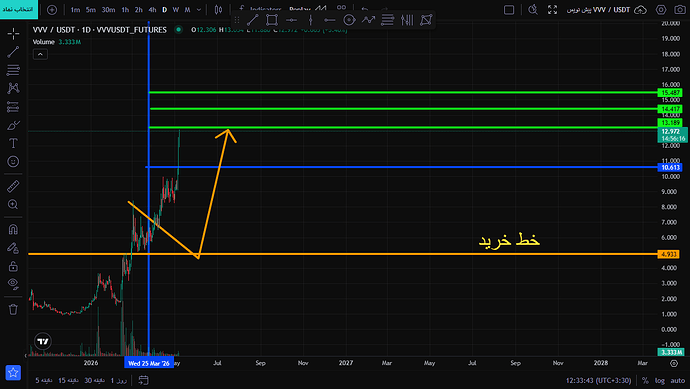Viewport: 690px width, 389px height.
Task: Select the daily D timeframe
Action: [165, 10]
